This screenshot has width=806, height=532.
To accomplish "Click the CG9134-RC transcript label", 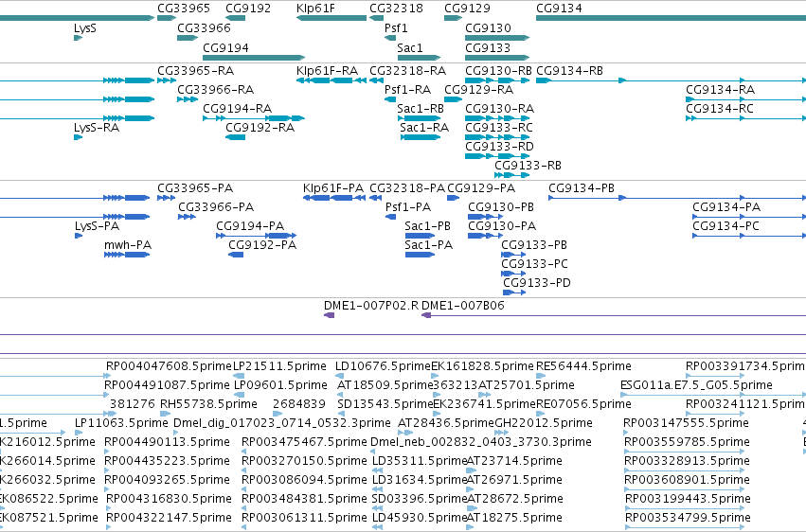I will coord(720,108).
